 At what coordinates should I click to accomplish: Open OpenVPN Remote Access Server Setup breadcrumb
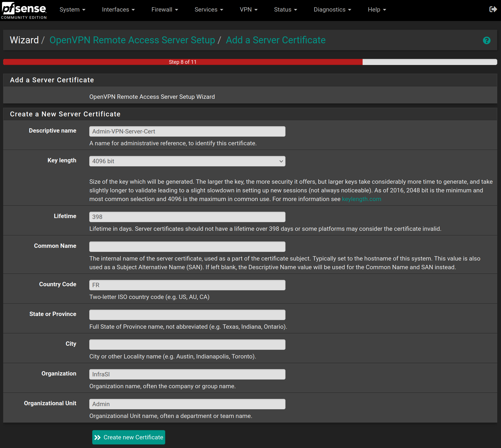[132, 40]
